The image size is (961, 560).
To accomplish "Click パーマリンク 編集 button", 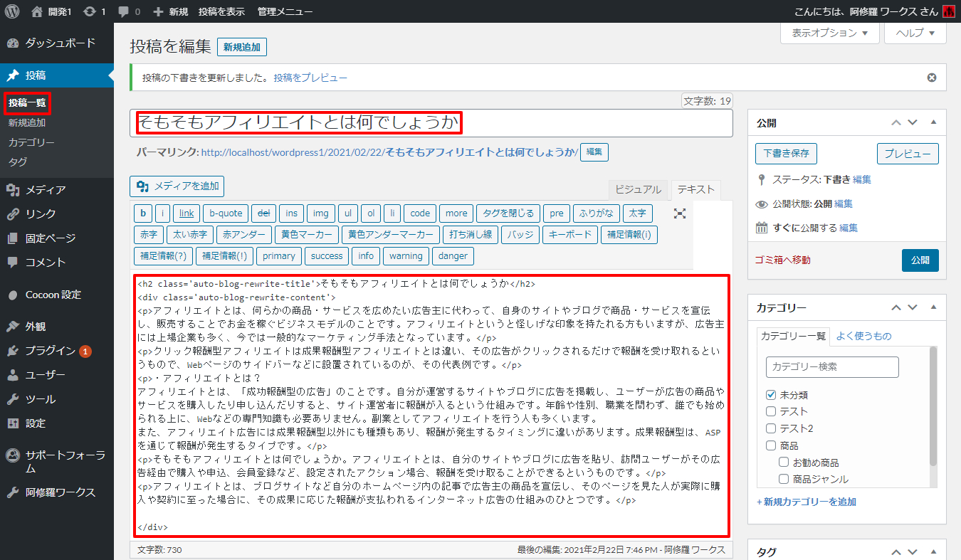I will 594,152.
